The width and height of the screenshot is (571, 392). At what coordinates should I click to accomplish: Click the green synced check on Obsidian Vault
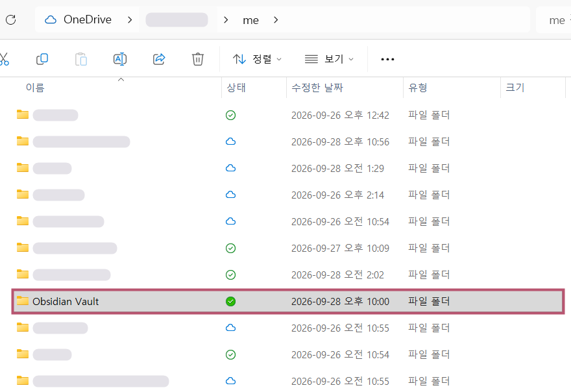230,302
